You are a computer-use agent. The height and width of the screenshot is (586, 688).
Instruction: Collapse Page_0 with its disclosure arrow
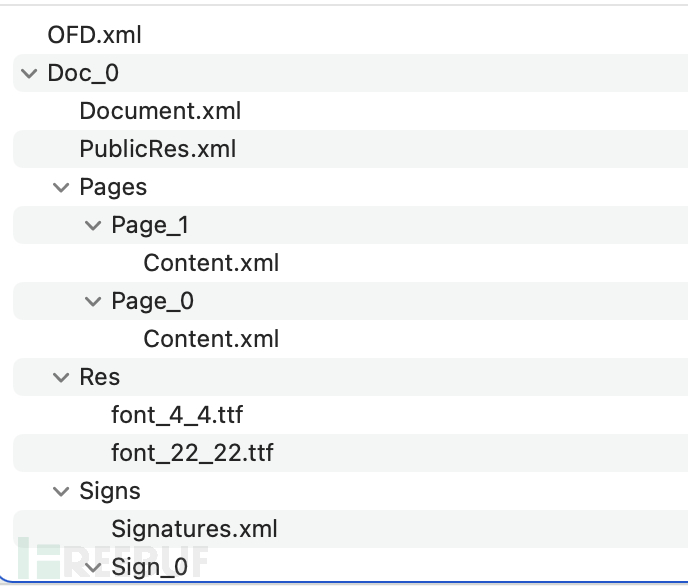93,301
